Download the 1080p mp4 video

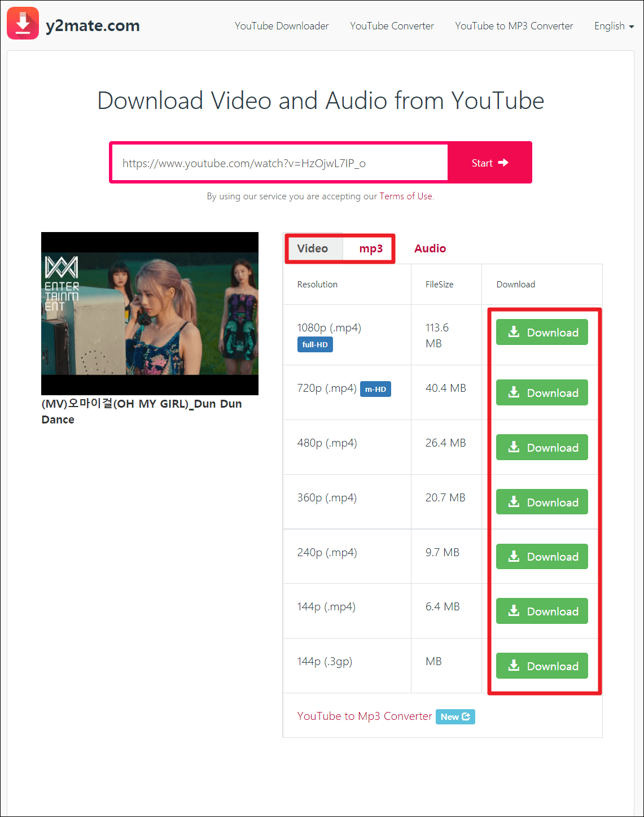542,332
